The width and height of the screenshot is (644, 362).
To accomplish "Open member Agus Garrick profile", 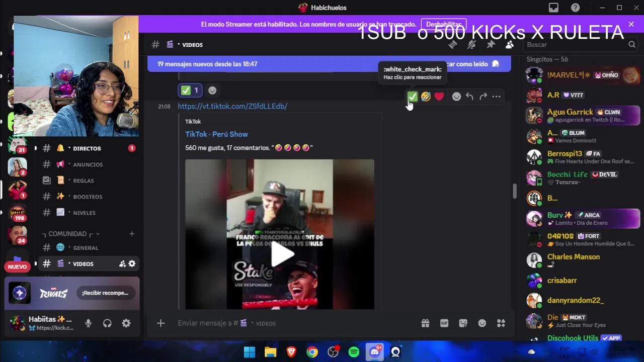I will click(582, 116).
